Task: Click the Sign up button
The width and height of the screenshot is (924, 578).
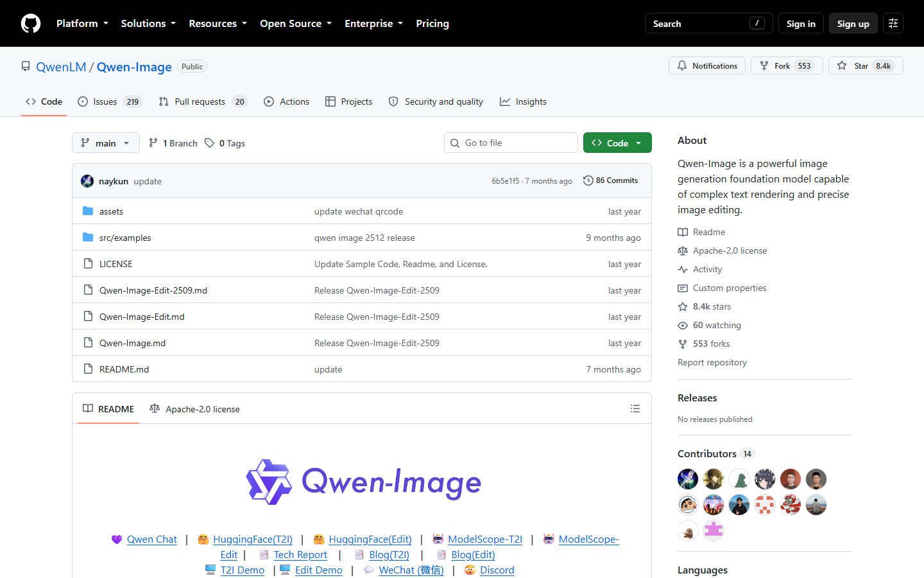Action: (853, 23)
